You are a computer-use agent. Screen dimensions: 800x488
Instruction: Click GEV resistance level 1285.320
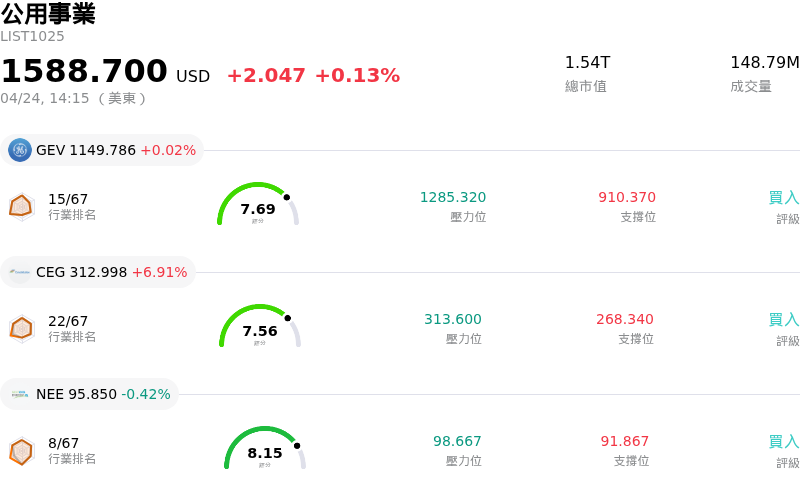coord(452,198)
